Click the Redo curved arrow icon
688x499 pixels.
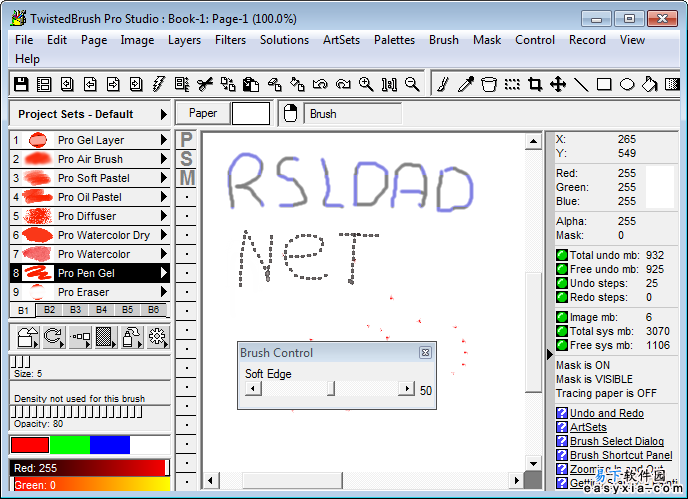(343, 84)
